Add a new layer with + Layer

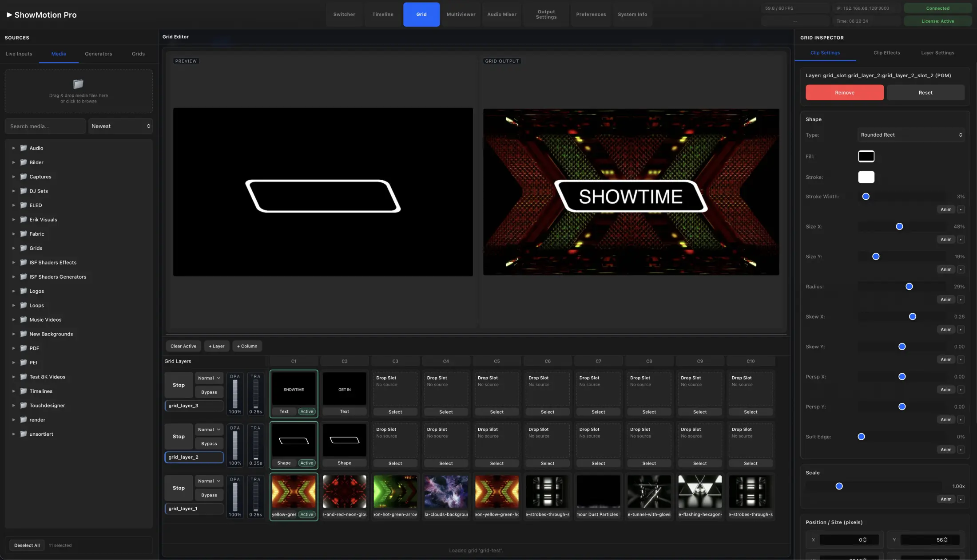(x=217, y=346)
